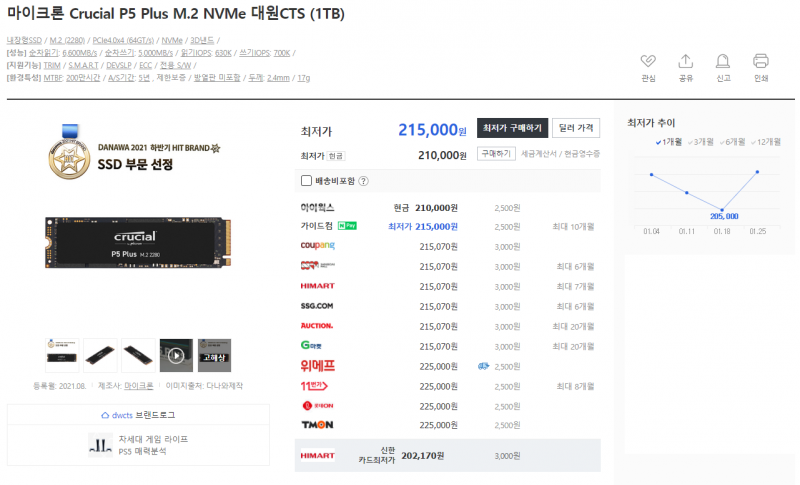Click the 인쇄 printer icon
The width and height of the screenshot is (800, 485).
pyautogui.click(x=760, y=61)
